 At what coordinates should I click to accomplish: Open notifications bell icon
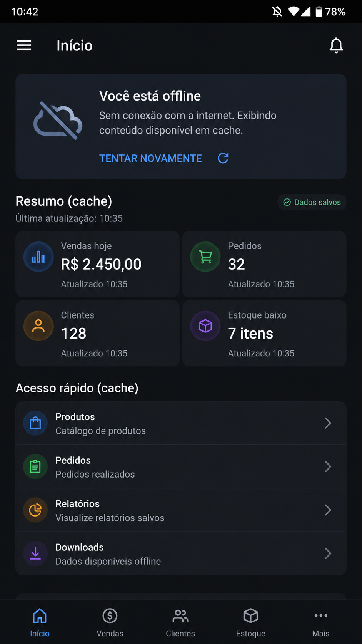pos(336,45)
